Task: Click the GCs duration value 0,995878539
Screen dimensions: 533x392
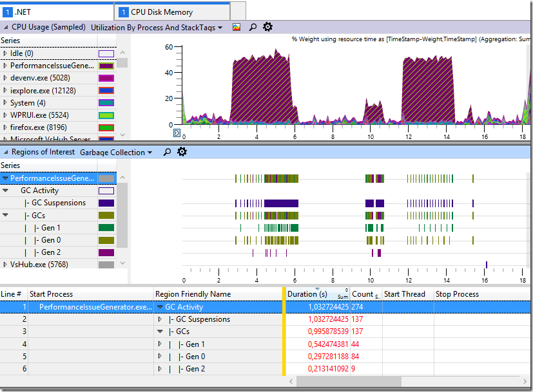Action: (328, 331)
